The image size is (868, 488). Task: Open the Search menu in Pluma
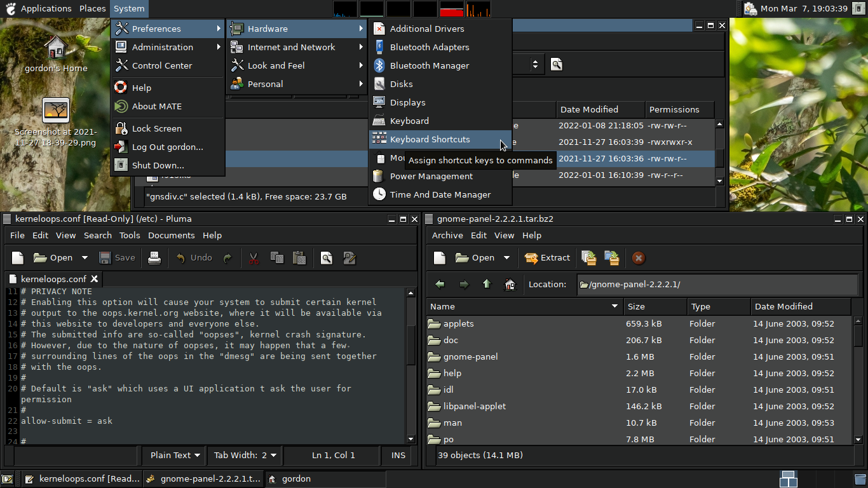coord(98,235)
